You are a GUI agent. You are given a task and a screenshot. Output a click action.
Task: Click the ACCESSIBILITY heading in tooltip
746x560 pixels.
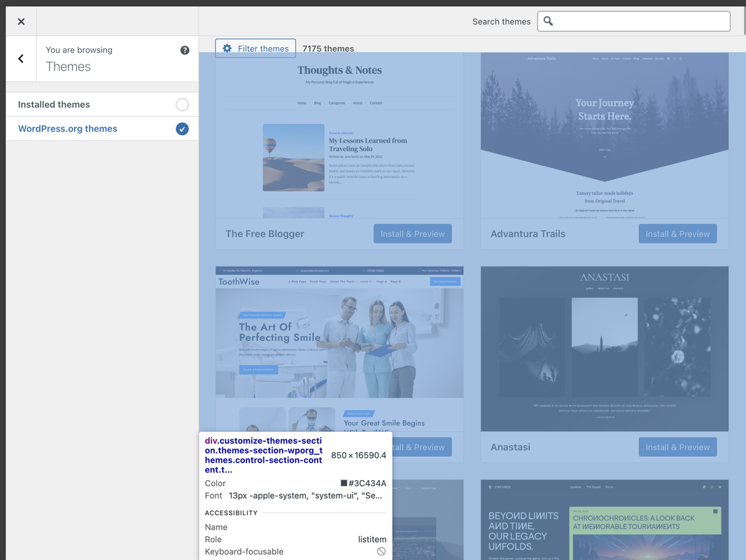click(x=231, y=513)
